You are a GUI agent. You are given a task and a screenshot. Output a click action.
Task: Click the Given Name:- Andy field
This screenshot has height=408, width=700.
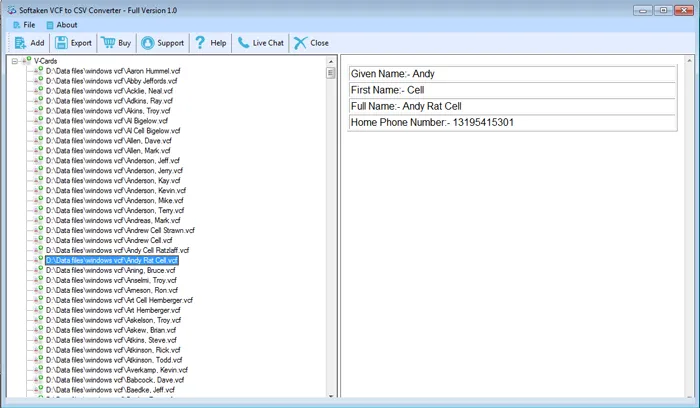(512, 74)
